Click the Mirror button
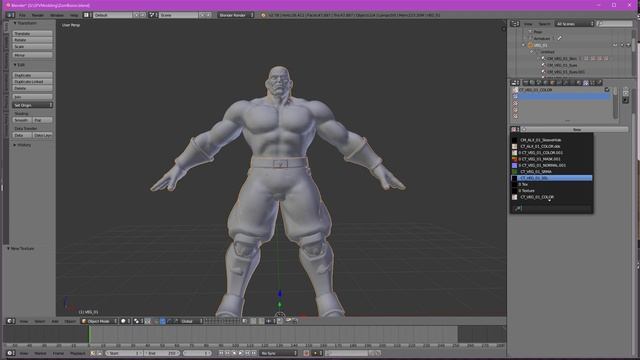Screen dimensions: 640x360 click(x=32, y=55)
